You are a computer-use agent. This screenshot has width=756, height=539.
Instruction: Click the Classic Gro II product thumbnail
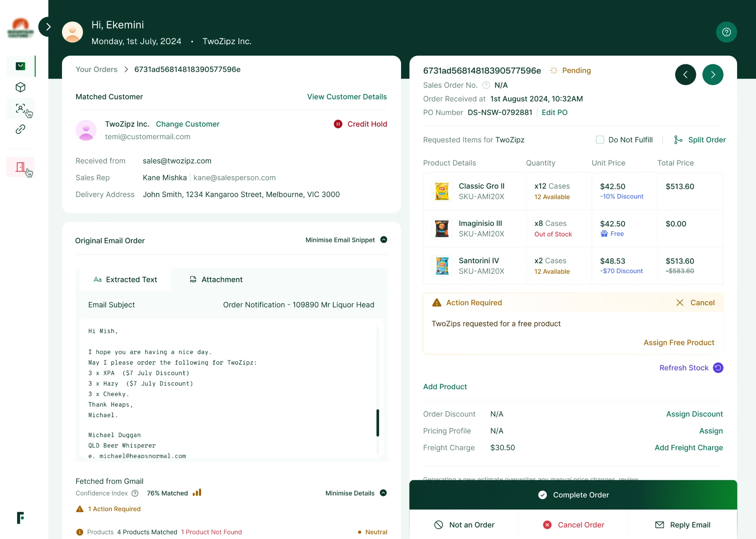(x=442, y=191)
